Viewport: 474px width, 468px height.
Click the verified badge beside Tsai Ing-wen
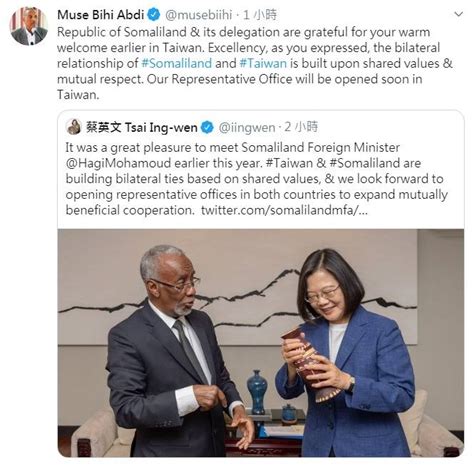[x=207, y=127]
